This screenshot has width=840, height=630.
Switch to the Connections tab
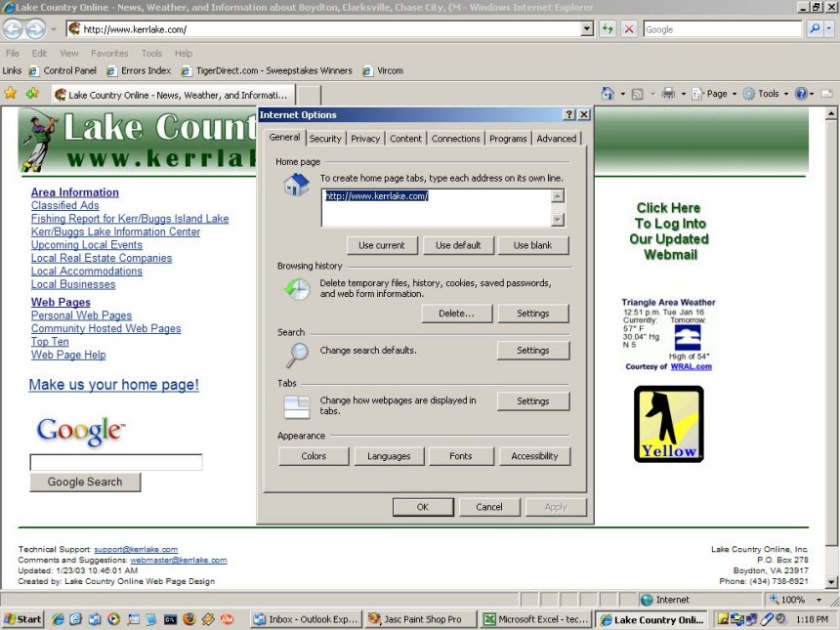click(456, 139)
